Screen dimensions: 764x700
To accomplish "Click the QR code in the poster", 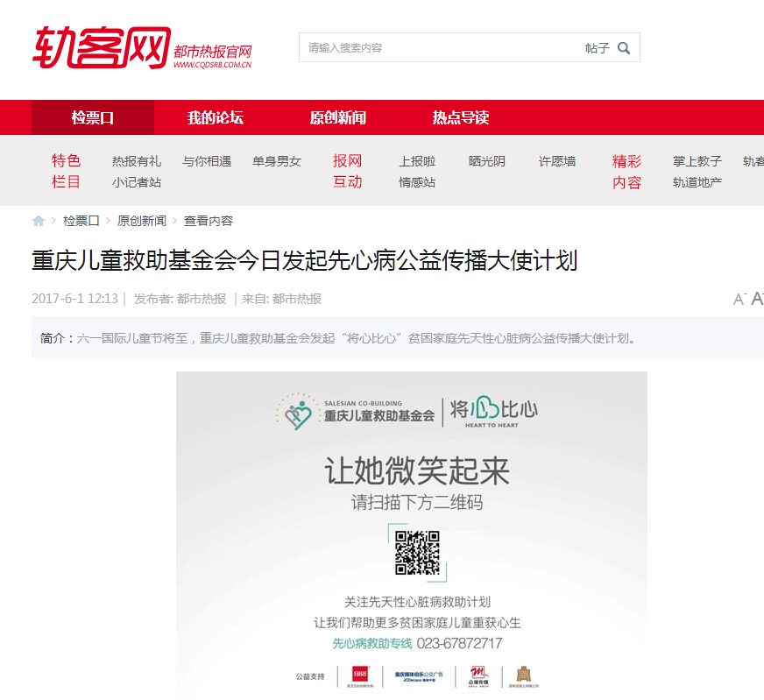I will tap(417, 553).
